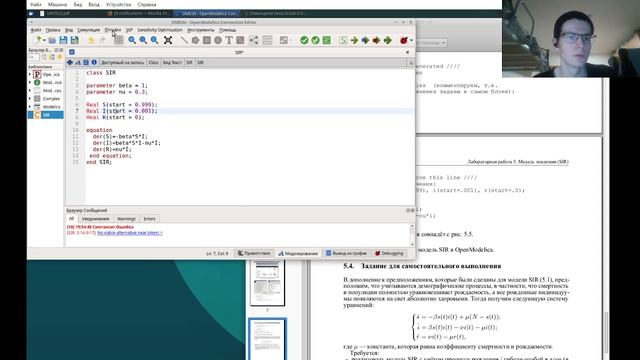Screen dimensions: 640x360
Task: Select the Rectangle shape tool
Action: point(207,40)
